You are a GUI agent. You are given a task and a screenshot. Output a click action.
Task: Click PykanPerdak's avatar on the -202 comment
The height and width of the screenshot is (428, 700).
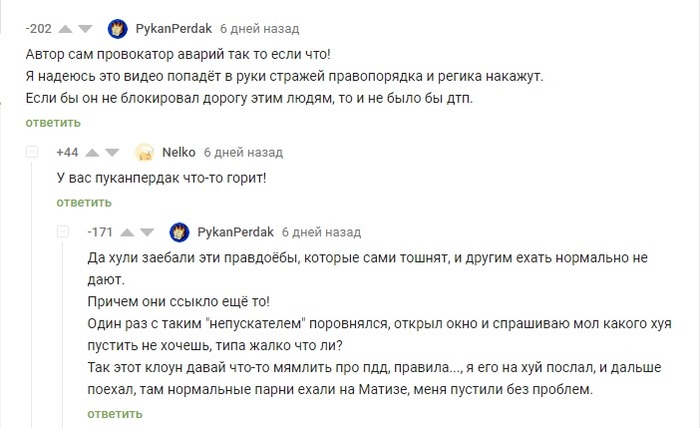pyautogui.click(x=117, y=28)
